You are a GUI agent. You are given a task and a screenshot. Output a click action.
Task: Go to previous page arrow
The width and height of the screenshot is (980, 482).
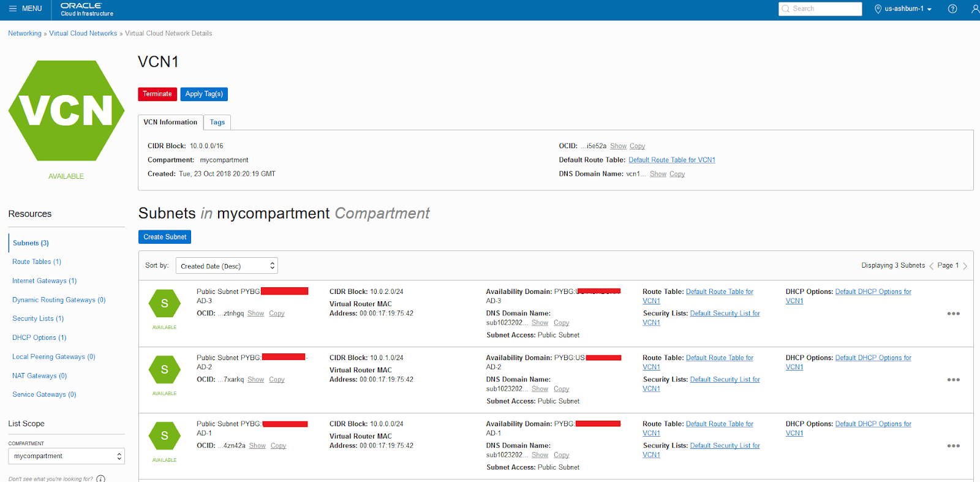(931, 266)
